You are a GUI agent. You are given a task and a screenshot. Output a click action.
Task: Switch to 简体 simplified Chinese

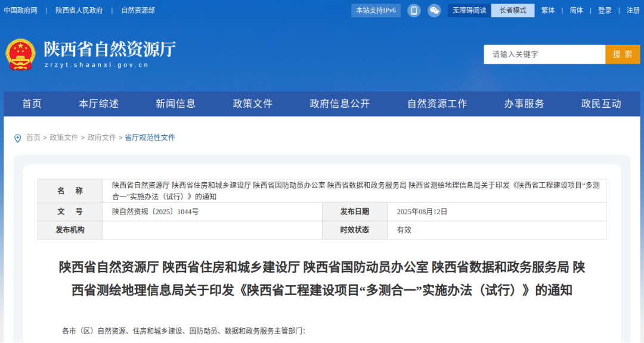tap(576, 10)
